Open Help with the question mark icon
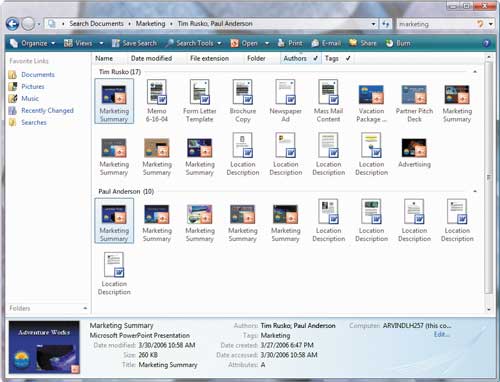This screenshot has height=382, width=500. click(x=486, y=43)
